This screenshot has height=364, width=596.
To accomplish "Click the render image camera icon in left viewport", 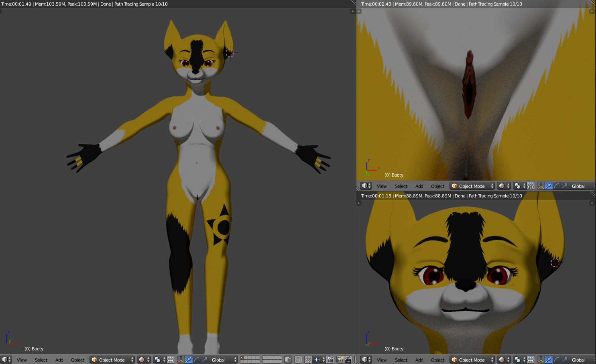I will point(340,360).
